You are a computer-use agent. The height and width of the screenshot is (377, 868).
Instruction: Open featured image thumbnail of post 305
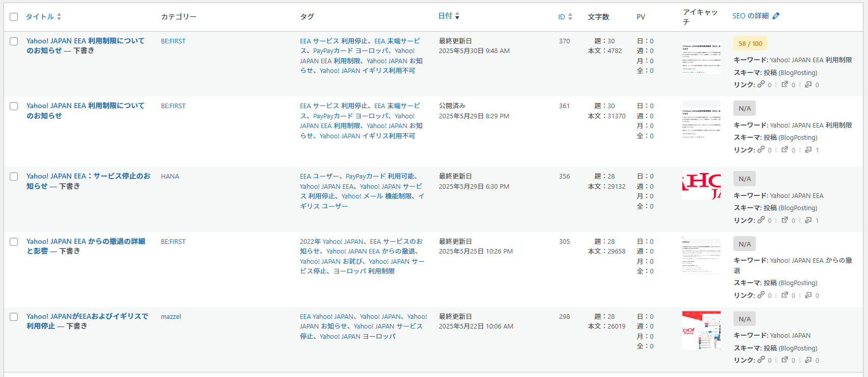701,255
